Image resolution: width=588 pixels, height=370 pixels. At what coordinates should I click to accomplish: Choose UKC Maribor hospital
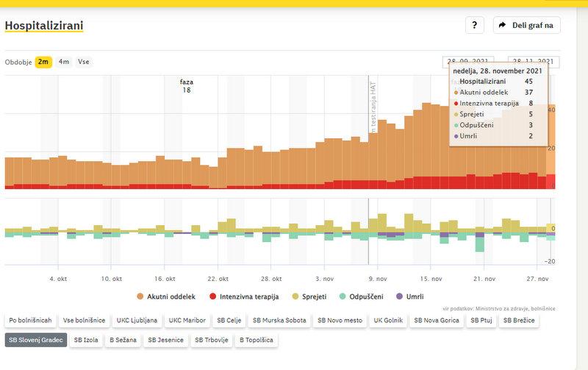[187, 321]
